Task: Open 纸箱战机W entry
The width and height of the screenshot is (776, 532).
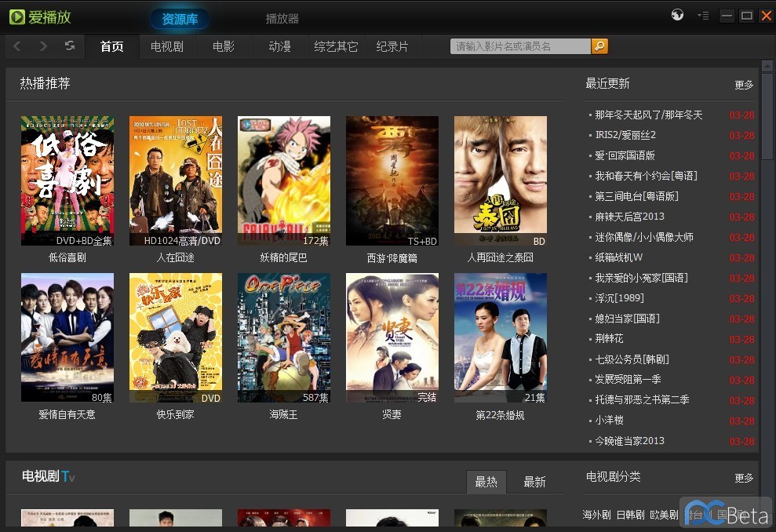Action: pos(618,257)
